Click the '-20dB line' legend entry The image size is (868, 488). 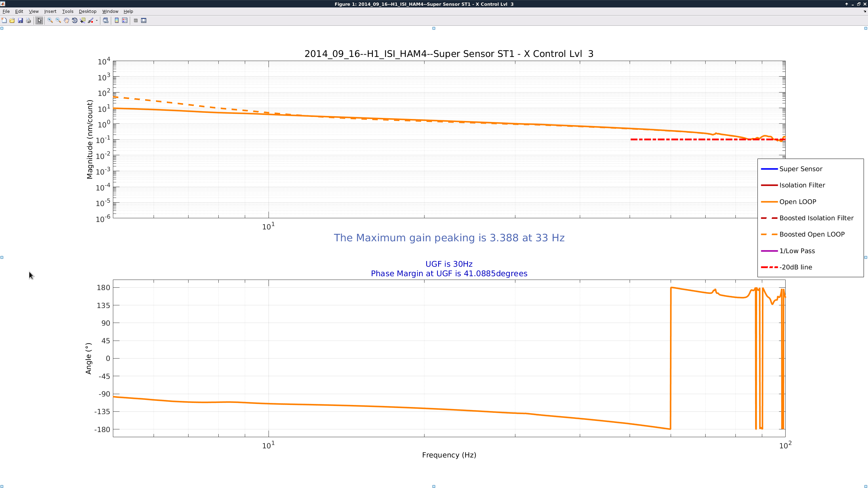pos(795,267)
